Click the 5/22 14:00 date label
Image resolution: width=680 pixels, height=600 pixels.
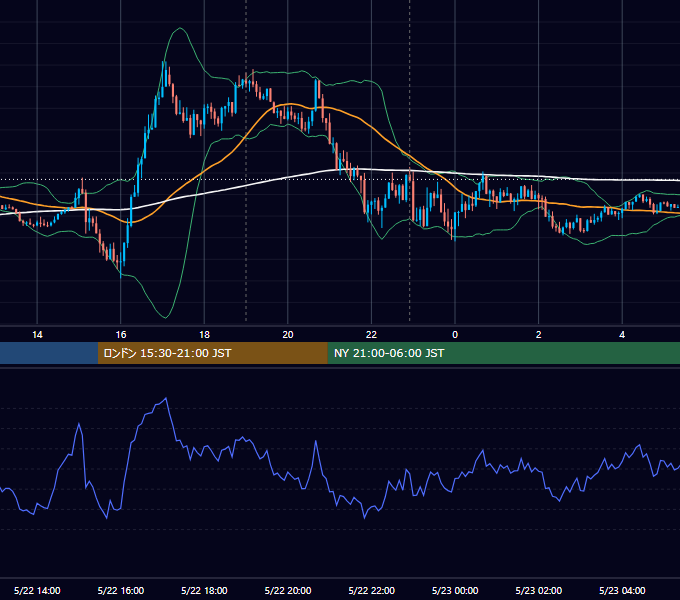[x=37, y=590]
